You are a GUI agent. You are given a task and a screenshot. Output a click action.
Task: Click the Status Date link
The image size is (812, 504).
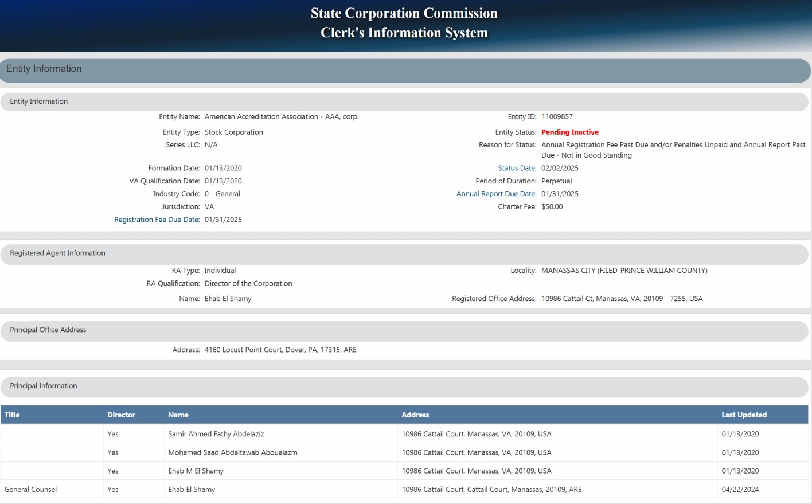(517, 168)
